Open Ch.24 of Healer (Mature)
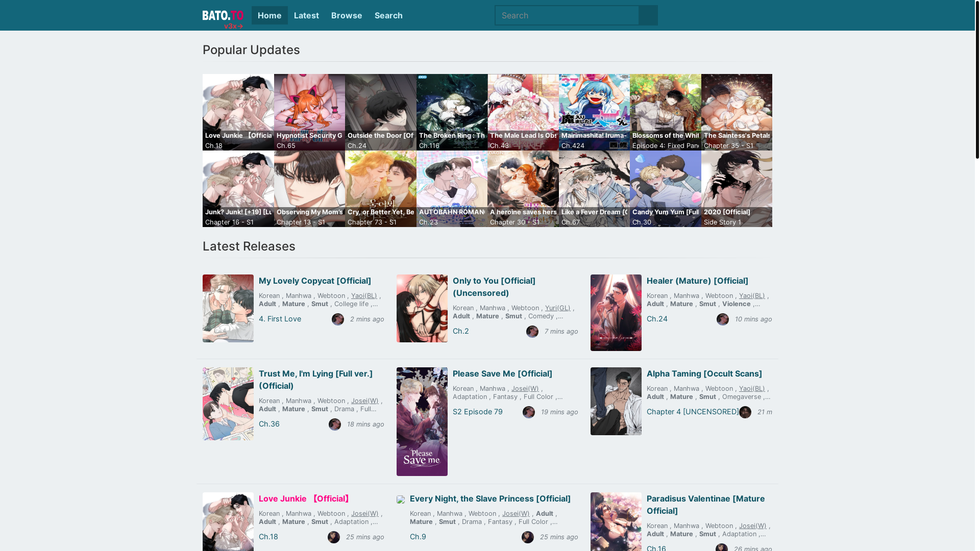Image resolution: width=980 pixels, height=551 pixels. 657,319
